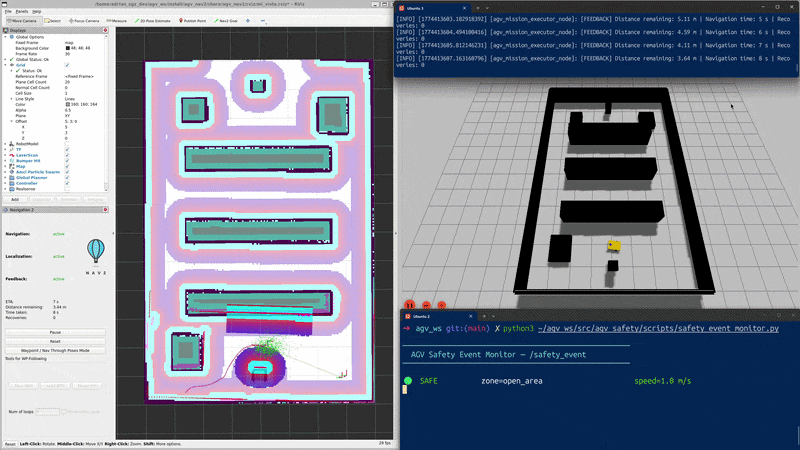This screenshot has width=800, height=450.
Task: Activate the 2D Pose Estimate tool
Action: (x=153, y=21)
